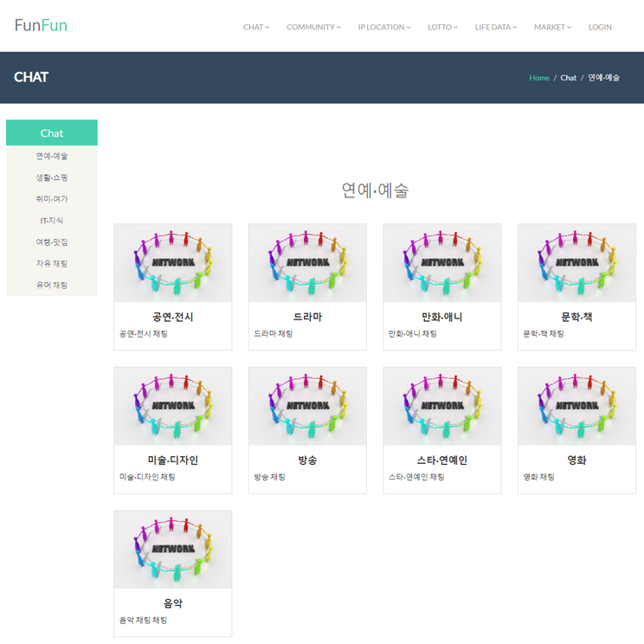The width and height of the screenshot is (644, 644).
Task: Open the 미술·디자인 chat room title
Action: 173,460
